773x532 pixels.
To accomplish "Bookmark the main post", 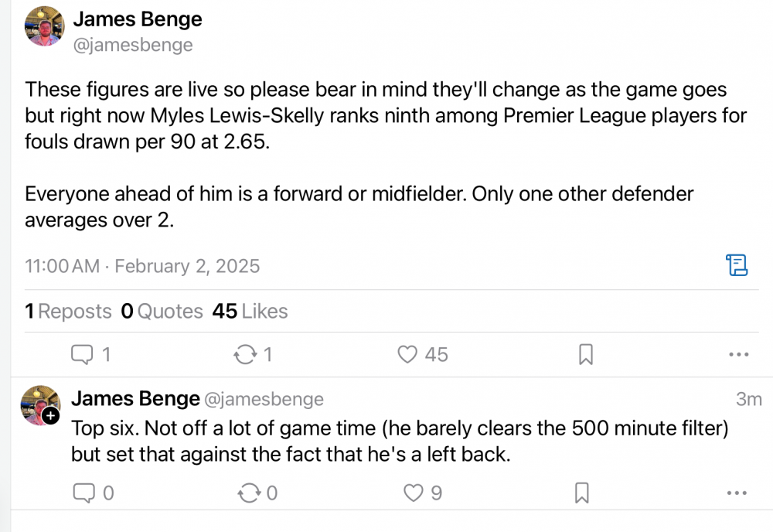I will point(586,355).
